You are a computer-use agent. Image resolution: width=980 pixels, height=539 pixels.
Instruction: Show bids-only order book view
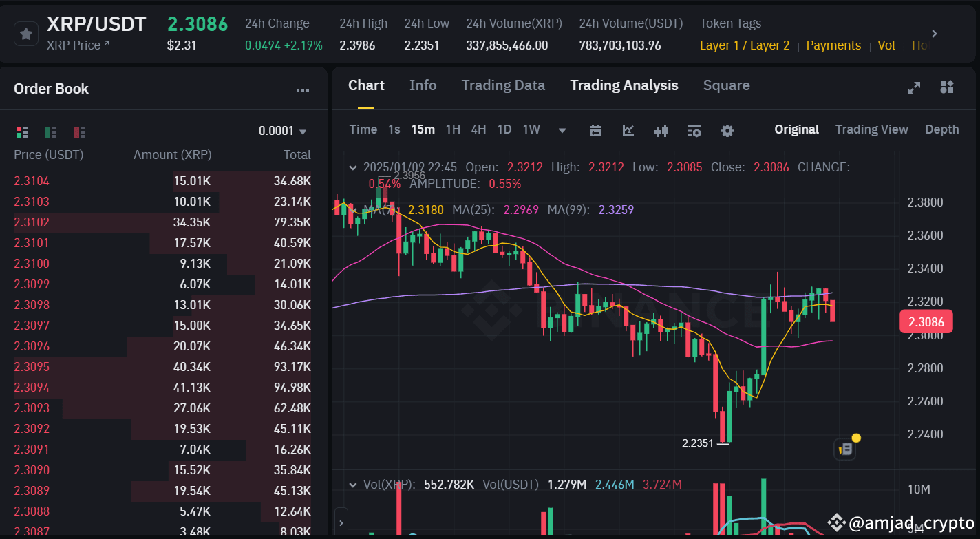click(51, 131)
